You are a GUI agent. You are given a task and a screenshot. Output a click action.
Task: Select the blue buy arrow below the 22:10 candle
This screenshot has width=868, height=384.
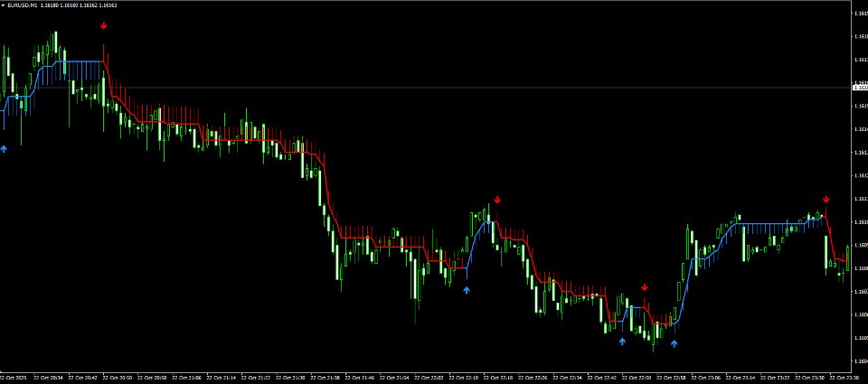pos(467,290)
